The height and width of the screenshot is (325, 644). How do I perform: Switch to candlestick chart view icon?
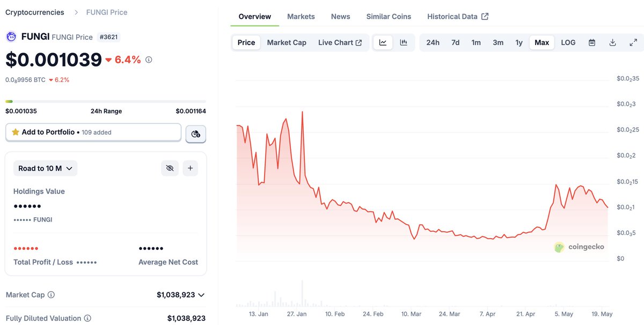tap(404, 42)
